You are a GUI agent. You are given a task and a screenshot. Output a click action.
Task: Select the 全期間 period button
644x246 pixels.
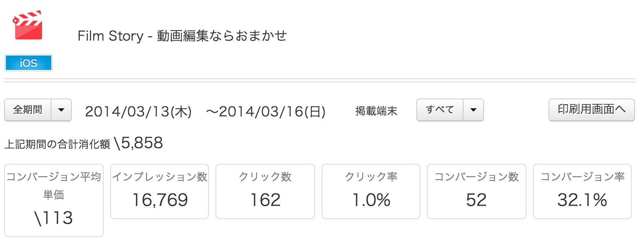pyautogui.click(x=28, y=110)
